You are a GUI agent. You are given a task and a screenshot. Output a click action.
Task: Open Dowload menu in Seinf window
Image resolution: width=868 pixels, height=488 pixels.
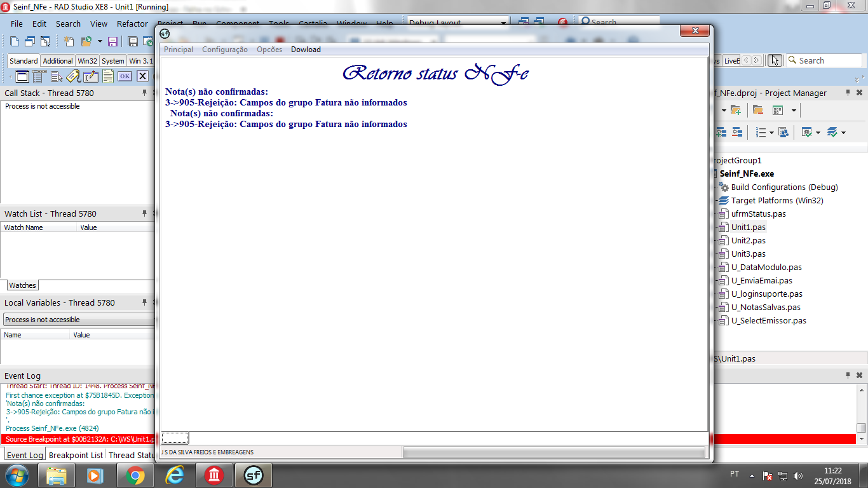click(x=306, y=50)
